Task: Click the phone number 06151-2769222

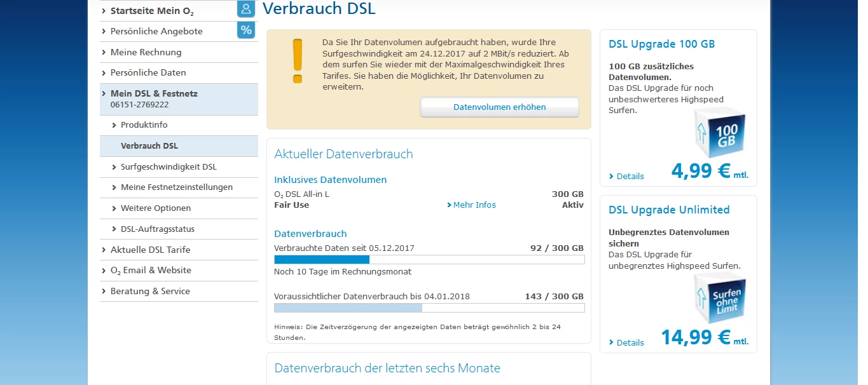Action: (x=139, y=105)
